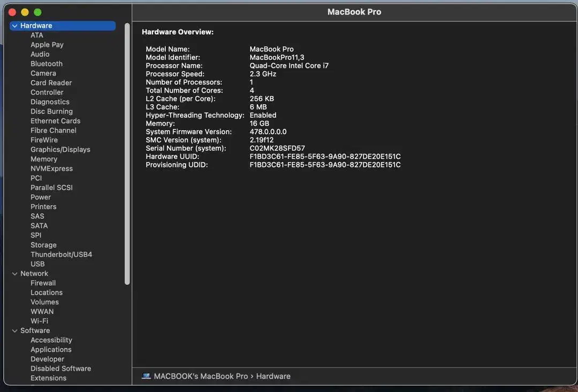Open the Bluetooth hardware entry
The image size is (578, 392).
point(46,64)
